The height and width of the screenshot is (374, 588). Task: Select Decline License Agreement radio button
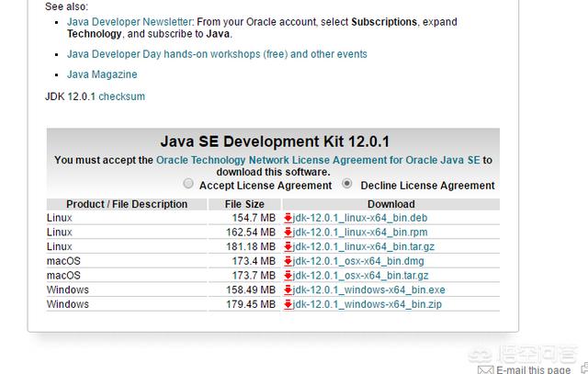(x=347, y=184)
